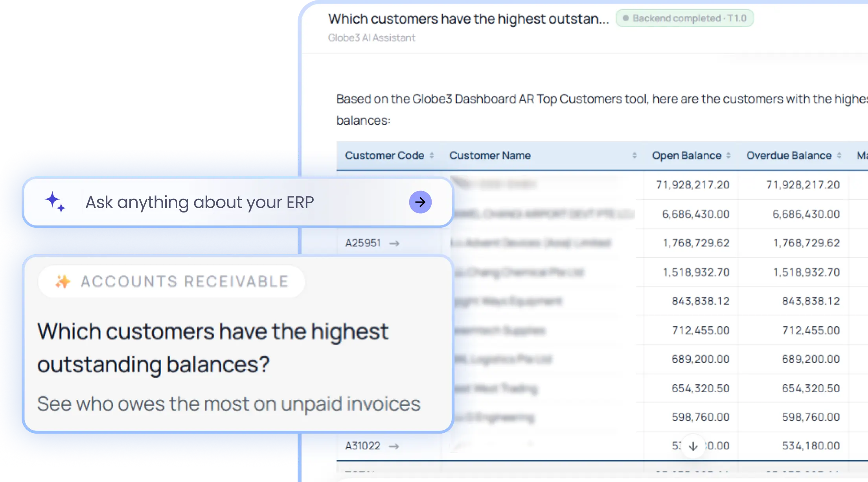The width and height of the screenshot is (868, 482).
Task: Click open balance 1,518,932.70
Action: 696,272
